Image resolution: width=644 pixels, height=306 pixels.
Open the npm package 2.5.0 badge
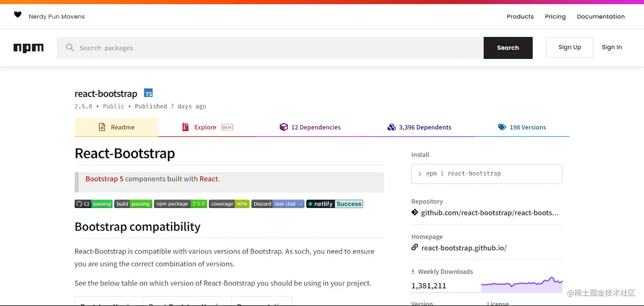coord(181,204)
